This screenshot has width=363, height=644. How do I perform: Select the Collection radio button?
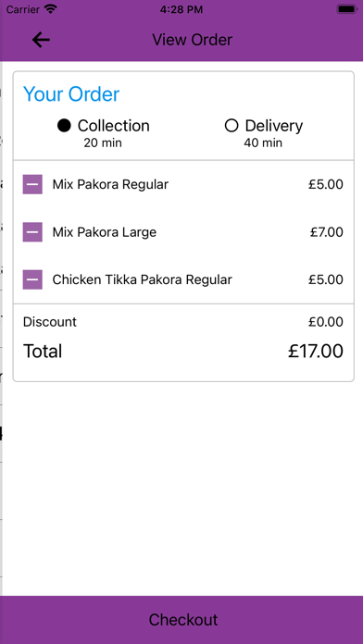tap(64, 126)
